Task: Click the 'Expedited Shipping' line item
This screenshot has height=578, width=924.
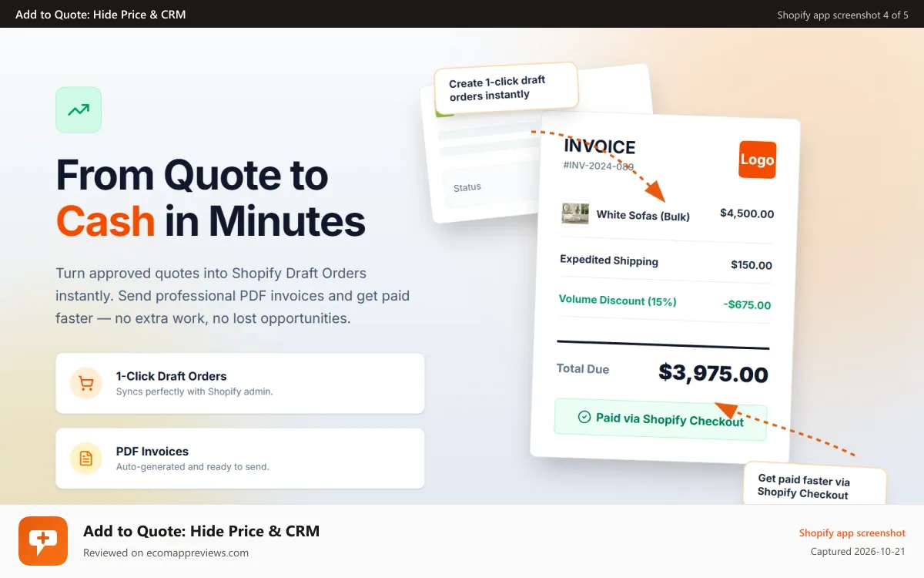Action: 609,260
